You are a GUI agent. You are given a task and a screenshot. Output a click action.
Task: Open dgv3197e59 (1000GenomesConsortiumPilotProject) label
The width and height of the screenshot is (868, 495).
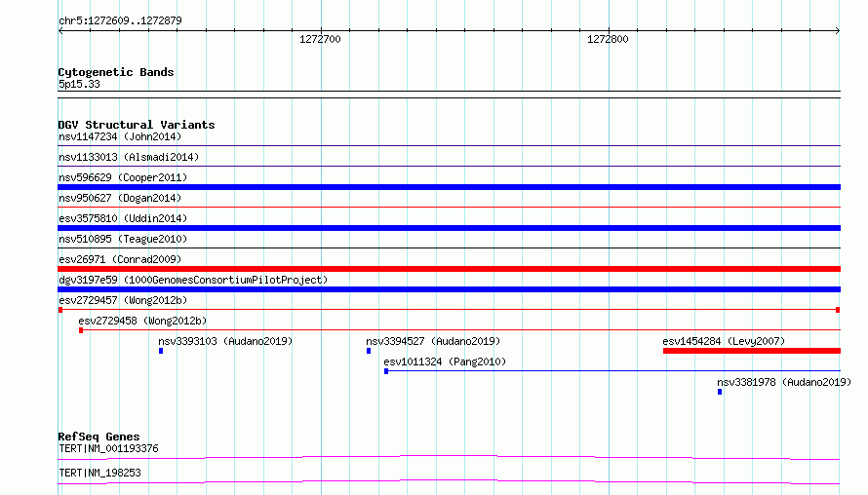pyautogui.click(x=193, y=280)
